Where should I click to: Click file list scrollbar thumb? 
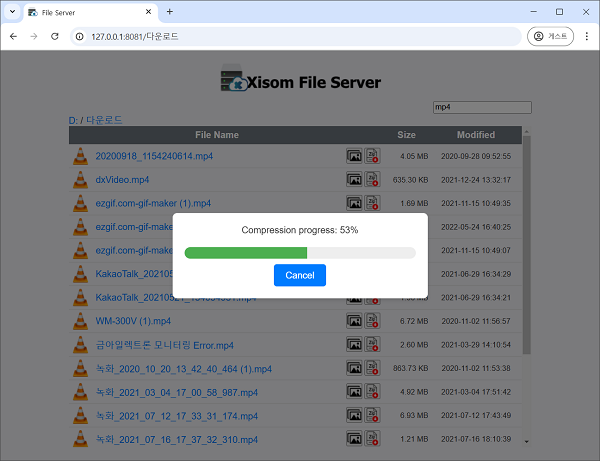point(527,245)
